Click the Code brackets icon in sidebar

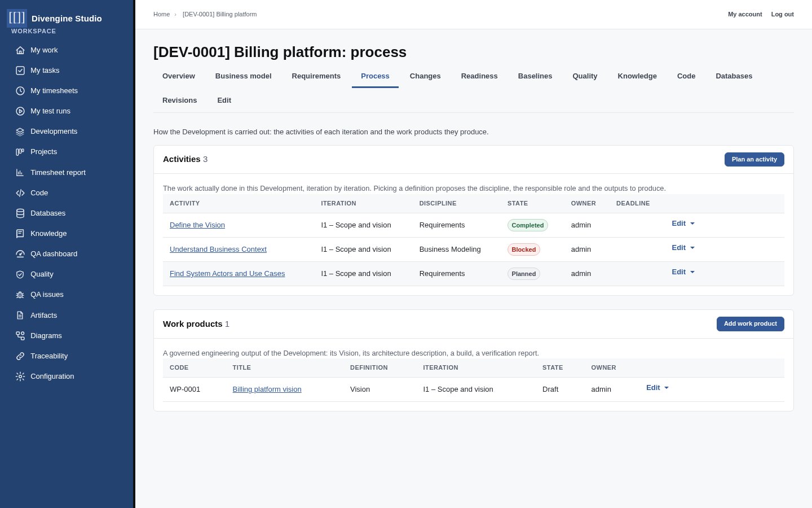tap(20, 193)
